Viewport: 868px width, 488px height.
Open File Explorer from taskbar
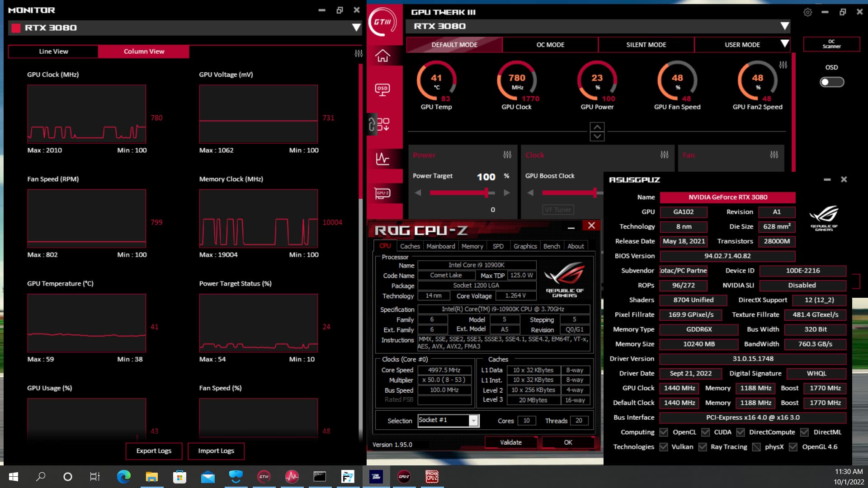tap(151, 477)
